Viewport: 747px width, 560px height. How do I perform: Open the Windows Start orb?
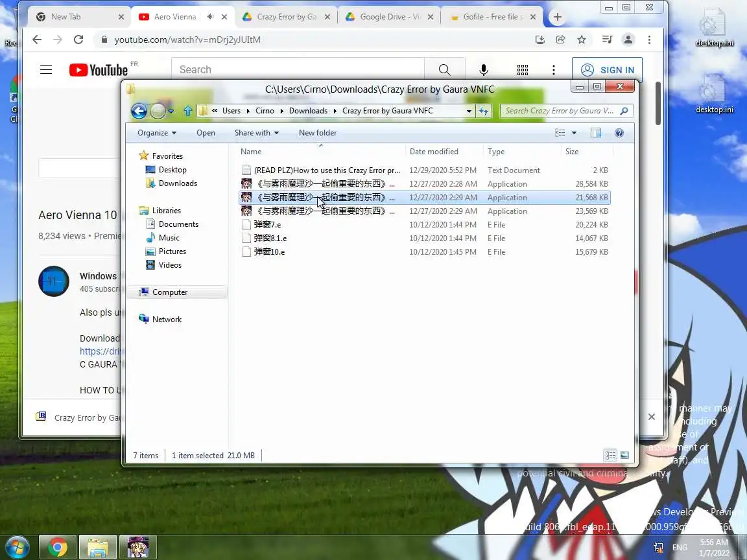pyautogui.click(x=18, y=547)
